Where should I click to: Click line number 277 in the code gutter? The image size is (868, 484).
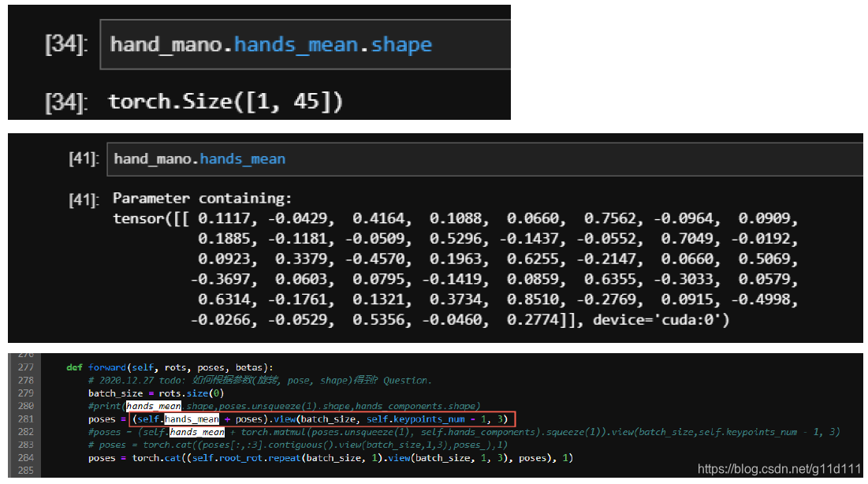(x=25, y=367)
